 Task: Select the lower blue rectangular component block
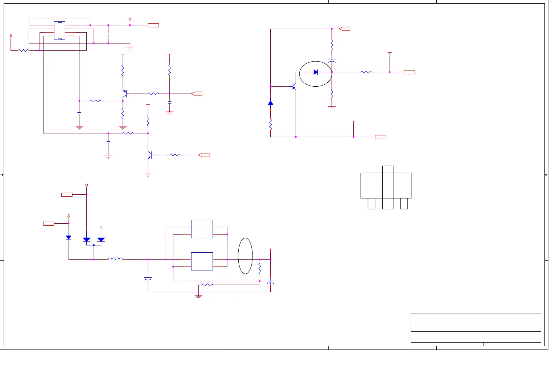(202, 261)
